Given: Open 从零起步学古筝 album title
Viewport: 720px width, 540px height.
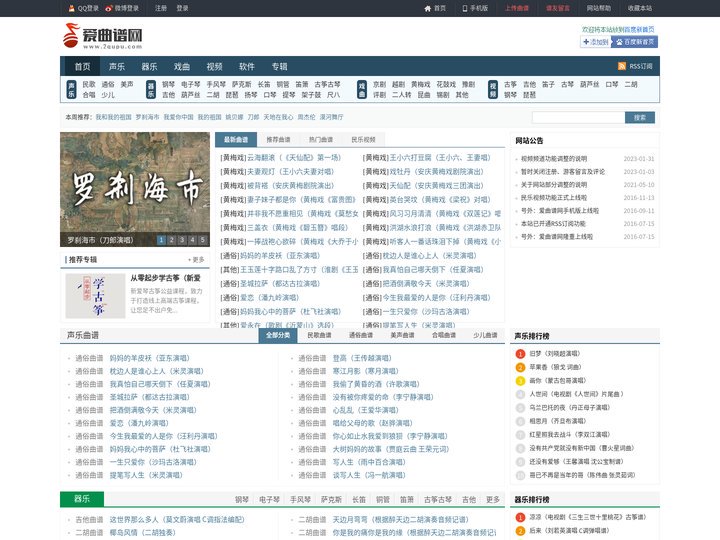Looking at the screenshot, I should pyautogui.click(x=165, y=278).
